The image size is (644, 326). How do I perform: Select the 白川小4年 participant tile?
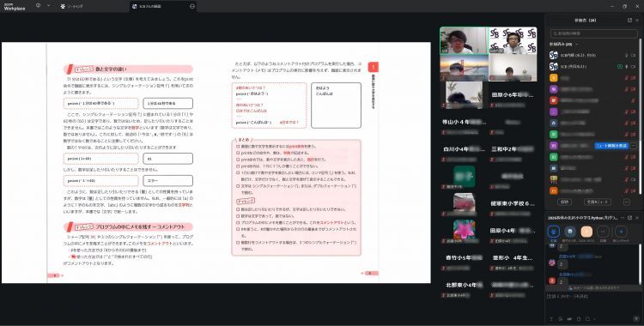coord(464,149)
